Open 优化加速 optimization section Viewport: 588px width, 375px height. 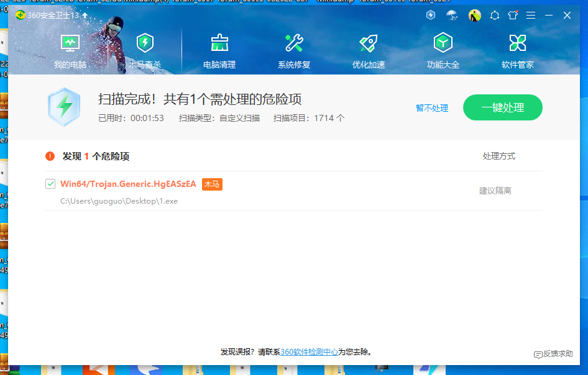pos(369,52)
